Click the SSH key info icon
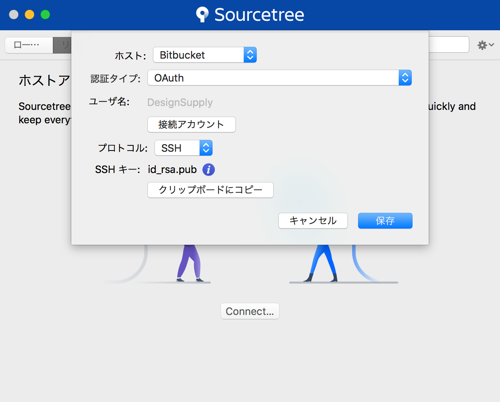500x402 pixels. pos(209,170)
